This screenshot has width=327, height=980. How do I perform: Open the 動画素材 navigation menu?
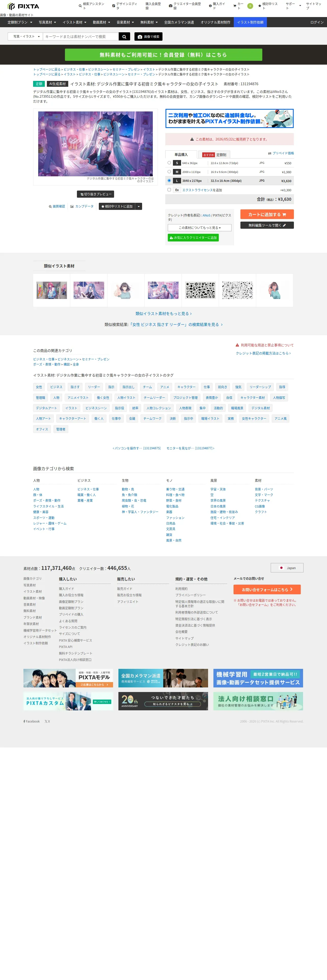[101, 22]
